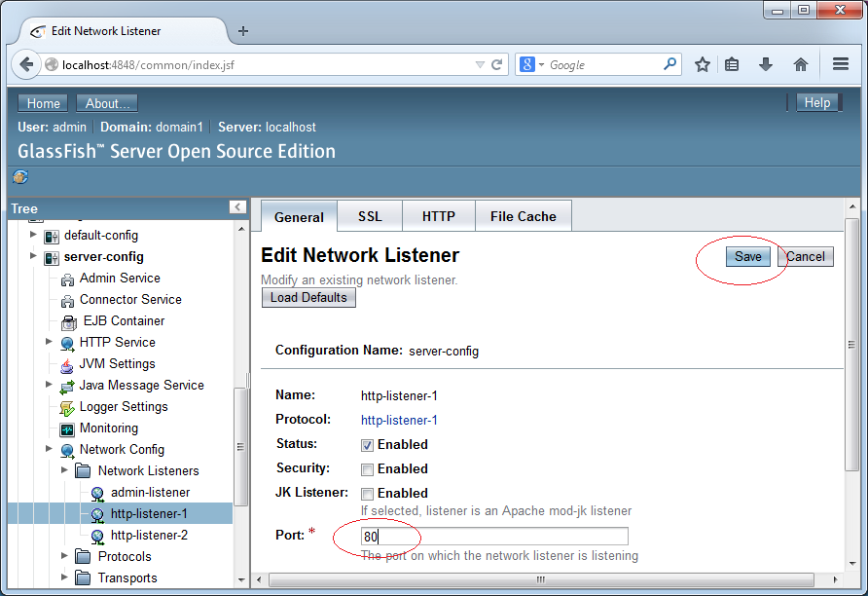Click the About button
The image size is (868, 596).
[107, 103]
